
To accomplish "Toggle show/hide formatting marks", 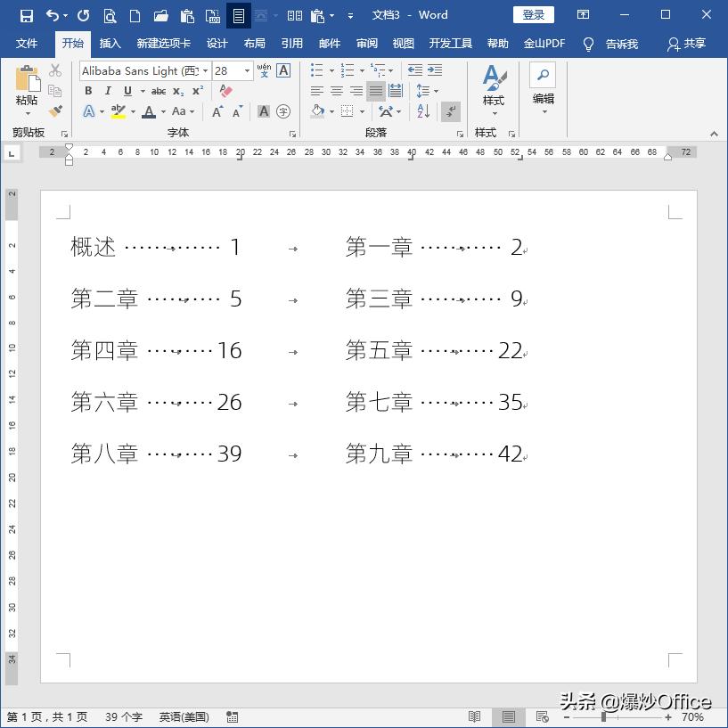I will [x=450, y=110].
